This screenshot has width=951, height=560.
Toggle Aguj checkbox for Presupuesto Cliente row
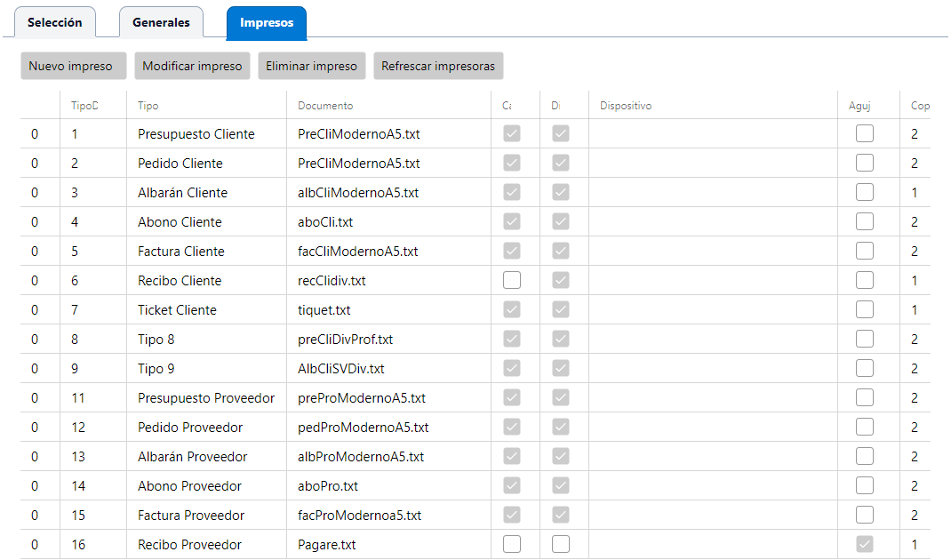pos(864,133)
